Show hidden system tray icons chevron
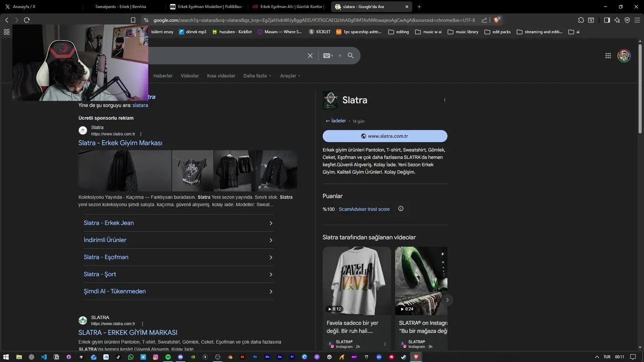This screenshot has width=644, height=362. tap(597, 357)
